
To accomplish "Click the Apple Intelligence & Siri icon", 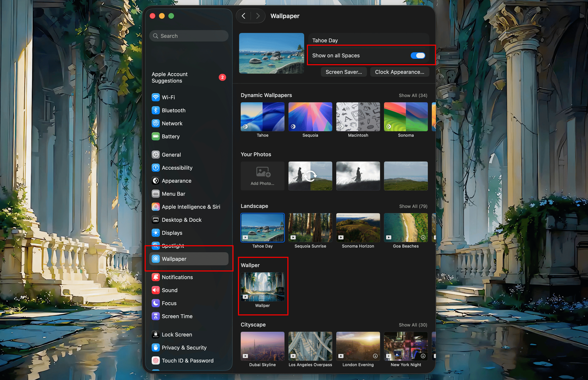I will coord(156,207).
